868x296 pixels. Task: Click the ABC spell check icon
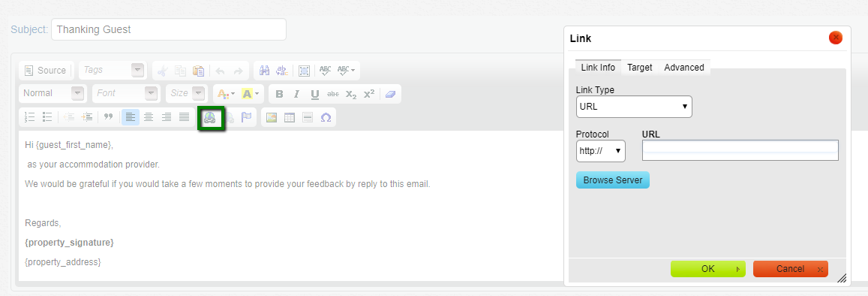click(326, 71)
